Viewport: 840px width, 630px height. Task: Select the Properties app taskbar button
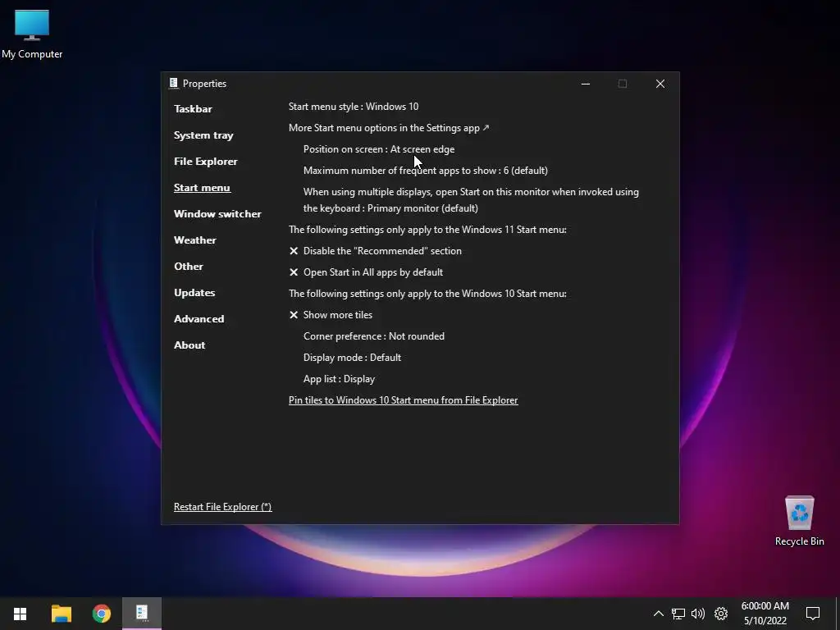click(x=142, y=614)
